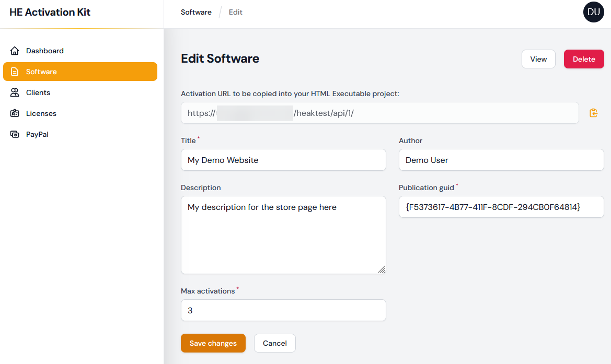611x364 pixels.
Task: Focus the Title input field
Action: pyautogui.click(x=283, y=160)
